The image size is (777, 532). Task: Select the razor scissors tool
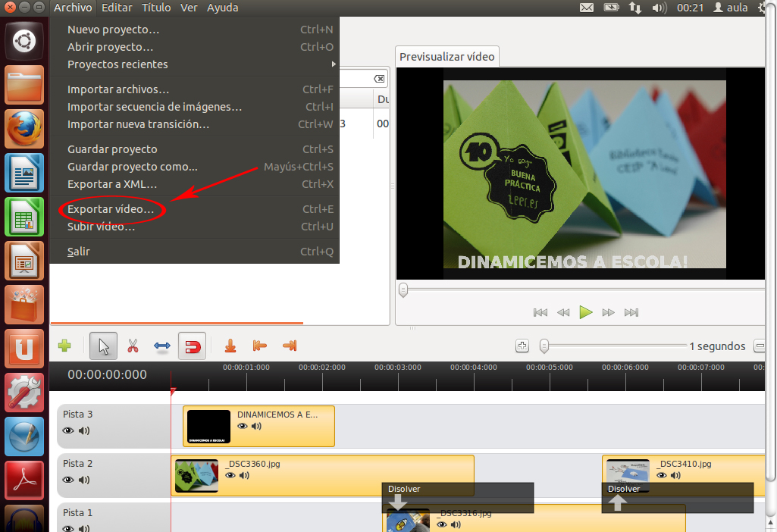pyautogui.click(x=133, y=346)
